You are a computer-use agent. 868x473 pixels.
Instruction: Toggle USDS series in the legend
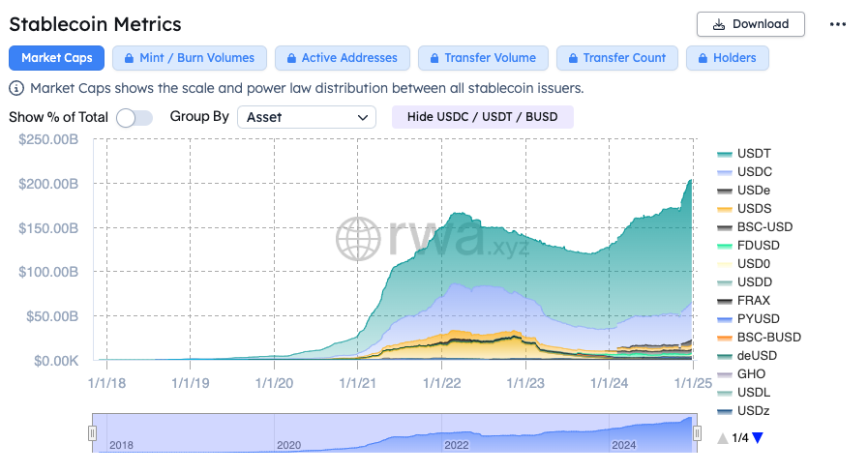(744, 209)
